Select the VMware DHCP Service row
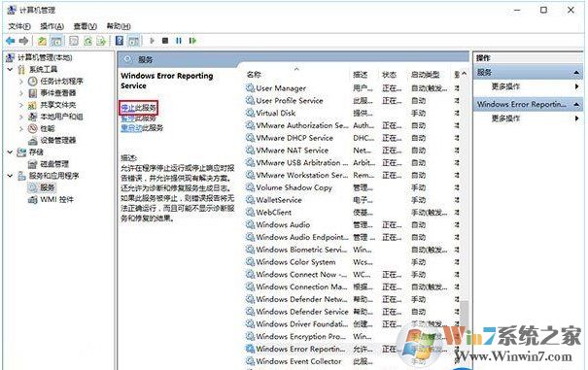This screenshot has width=588, height=370. [353, 138]
